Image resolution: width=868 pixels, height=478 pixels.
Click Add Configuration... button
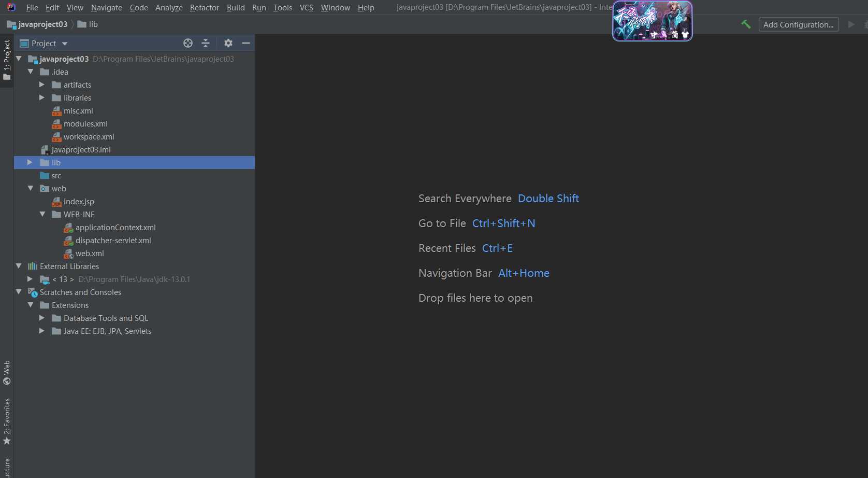[799, 24]
